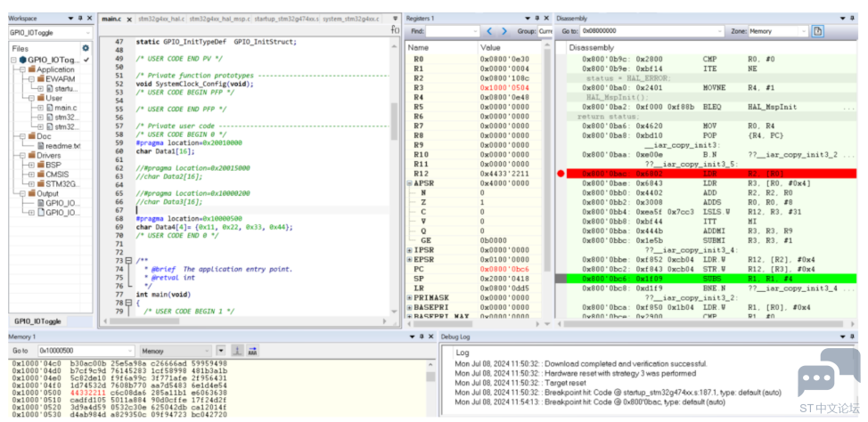This screenshot has width=868, height=422.
Task: Collapse the comment fold marker at line 73
Action: tap(128, 261)
